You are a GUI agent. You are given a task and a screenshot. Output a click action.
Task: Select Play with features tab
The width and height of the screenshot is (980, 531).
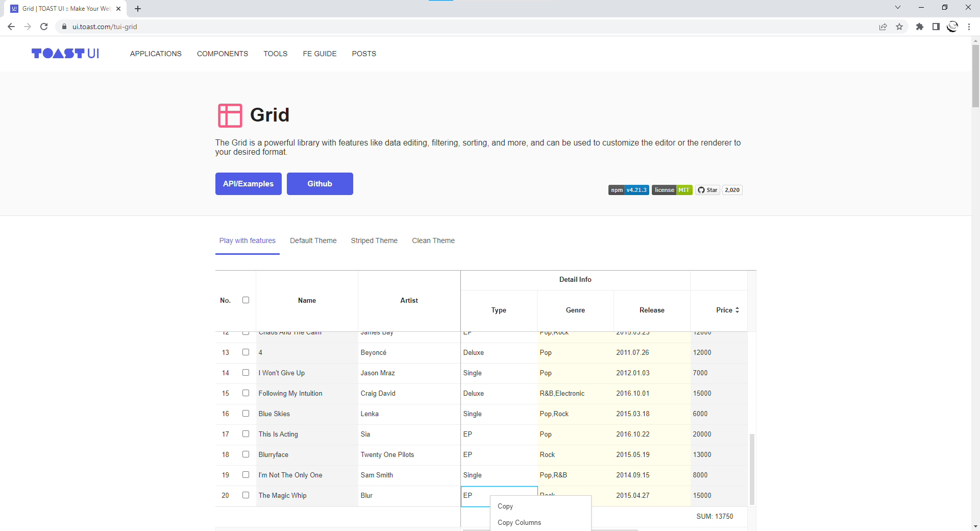248,240
